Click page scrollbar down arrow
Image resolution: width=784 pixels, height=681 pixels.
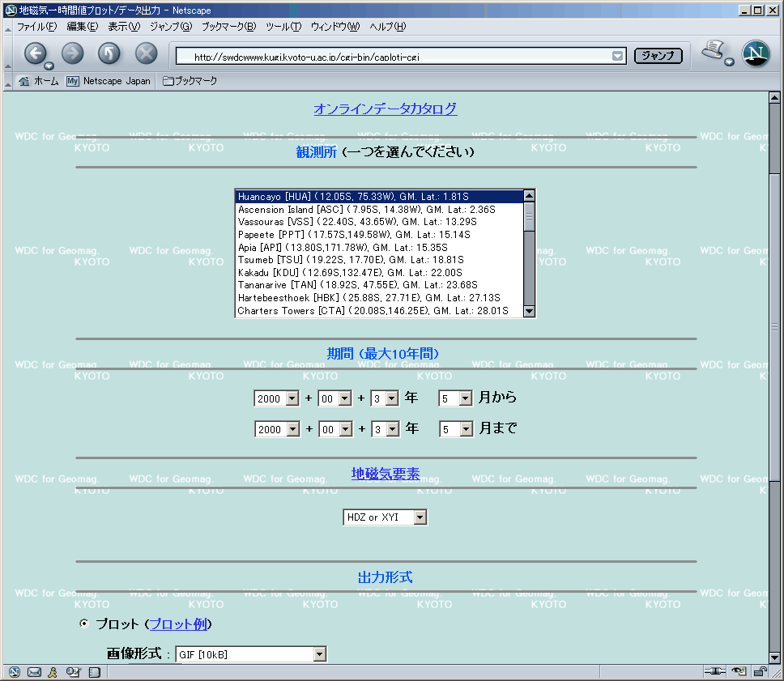(x=774, y=658)
